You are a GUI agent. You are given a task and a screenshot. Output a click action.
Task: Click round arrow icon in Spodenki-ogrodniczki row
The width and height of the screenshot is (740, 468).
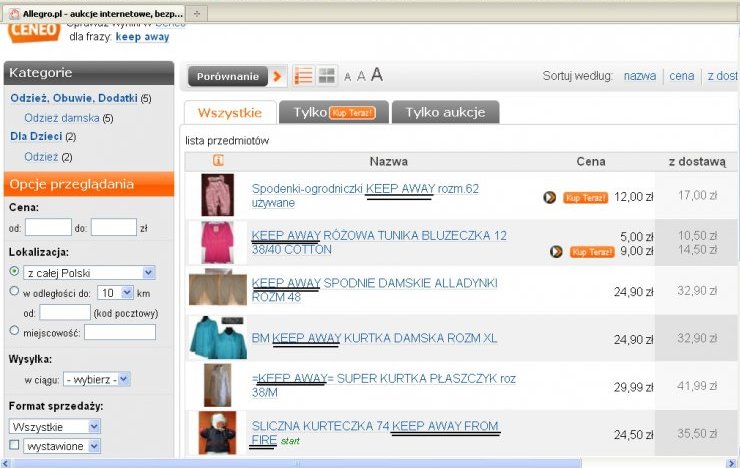[549, 197]
